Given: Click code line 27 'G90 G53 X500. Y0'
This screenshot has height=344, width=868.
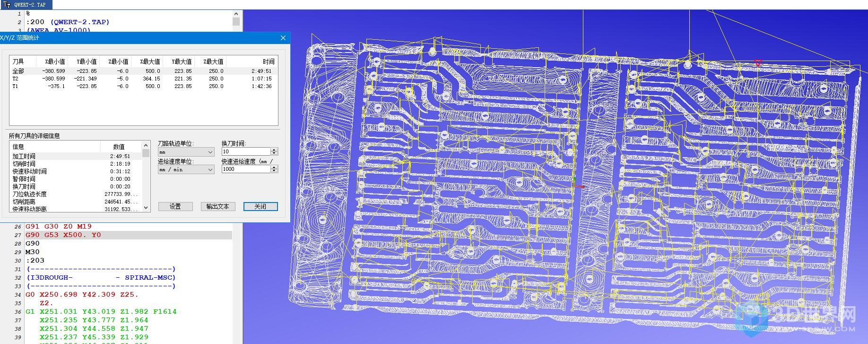Looking at the screenshot, I should [63, 235].
